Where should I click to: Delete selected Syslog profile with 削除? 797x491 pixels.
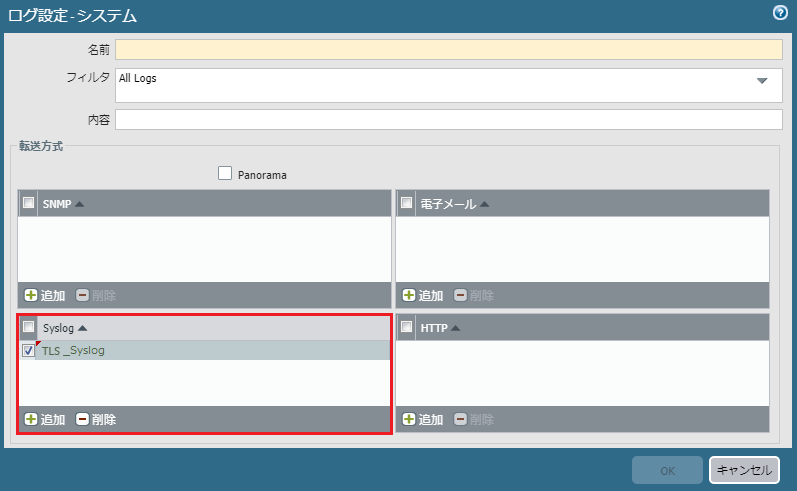click(96, 419)
